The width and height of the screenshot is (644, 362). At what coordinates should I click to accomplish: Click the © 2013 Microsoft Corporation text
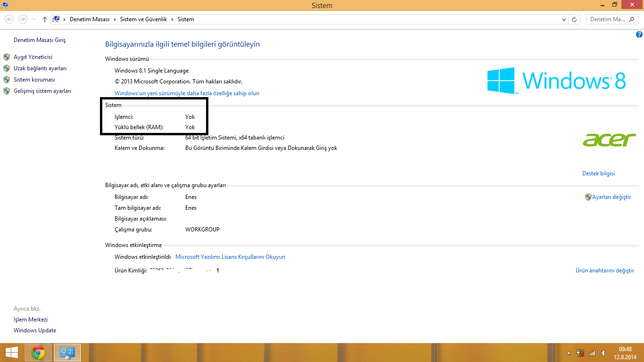pyautogui.click(x=179, y=82)
